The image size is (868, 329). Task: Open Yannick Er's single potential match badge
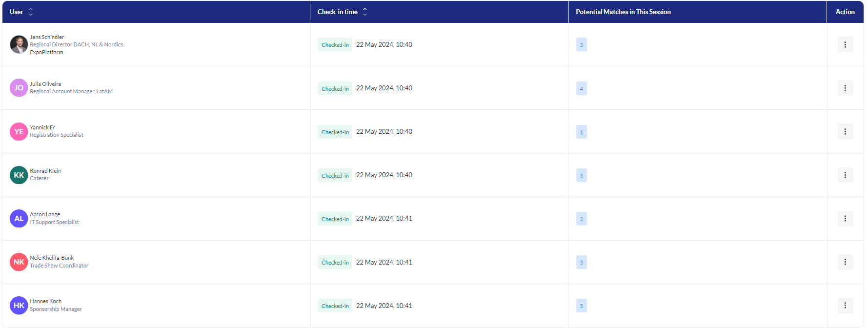tap(581, 132)
